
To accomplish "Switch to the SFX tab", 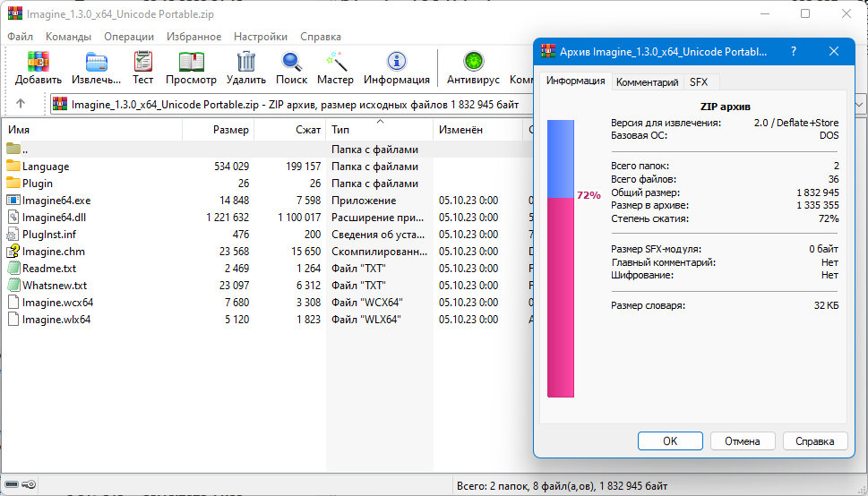I will [699, 82].
